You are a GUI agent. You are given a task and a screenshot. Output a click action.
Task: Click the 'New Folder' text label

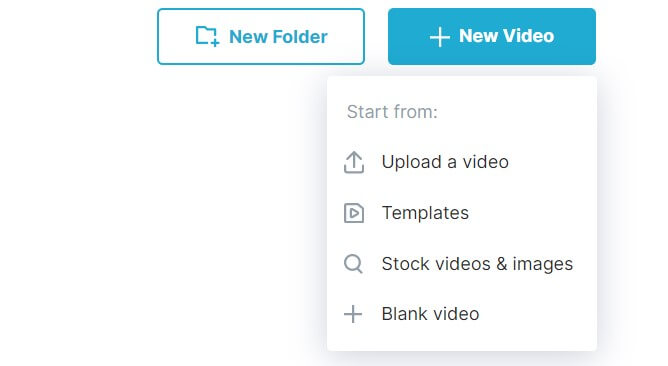point(278,37)
